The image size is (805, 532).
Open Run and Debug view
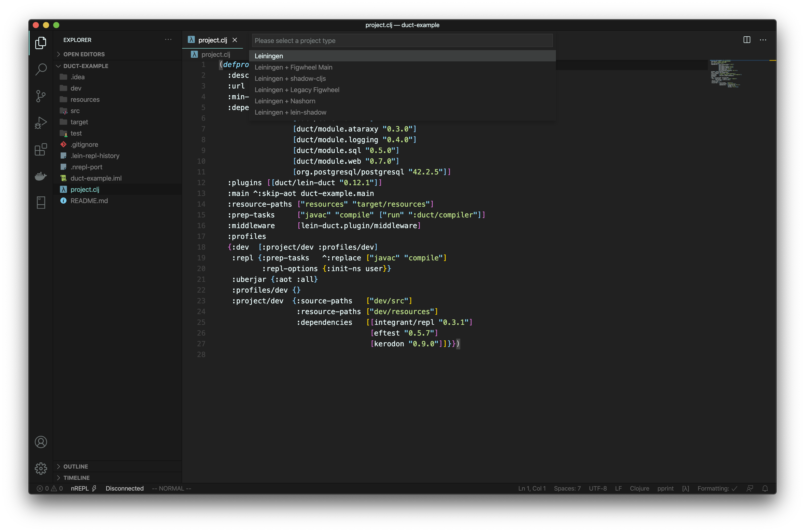click(x=41, y=123)
